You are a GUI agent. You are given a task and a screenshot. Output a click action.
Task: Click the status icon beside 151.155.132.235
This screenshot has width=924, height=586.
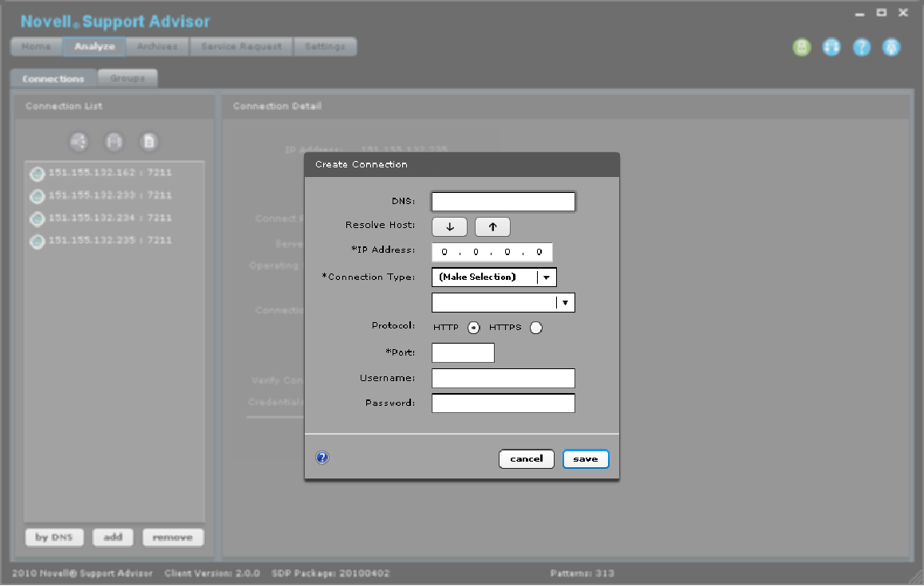(38, 242)
